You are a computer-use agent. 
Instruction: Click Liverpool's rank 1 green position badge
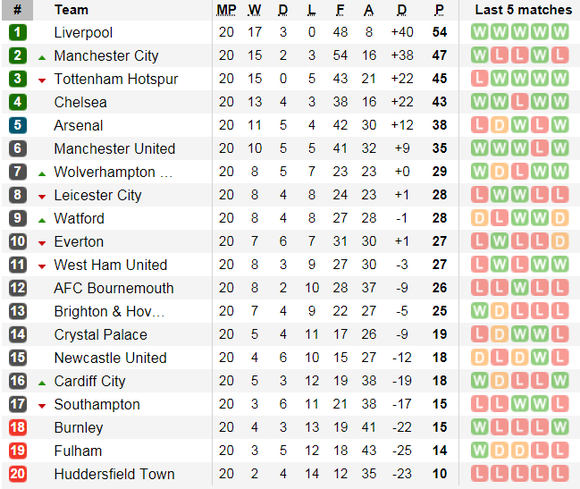pos(17,32)
